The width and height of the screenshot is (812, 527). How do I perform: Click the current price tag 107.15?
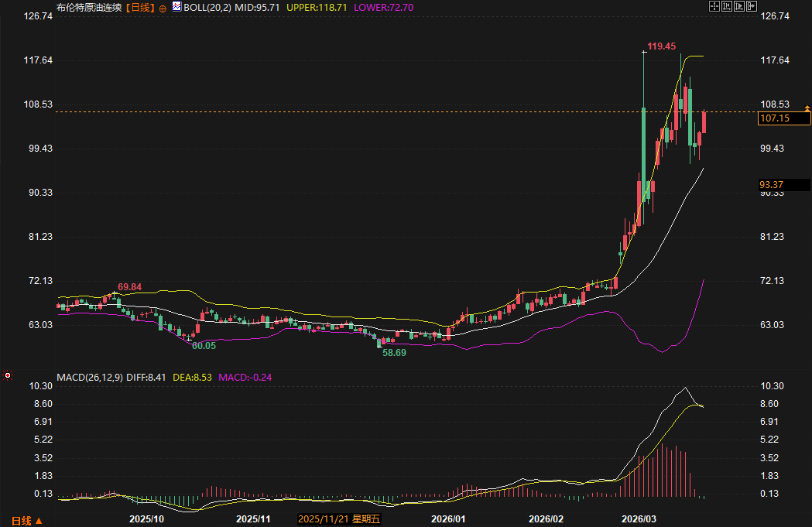(x=784, y=118)
